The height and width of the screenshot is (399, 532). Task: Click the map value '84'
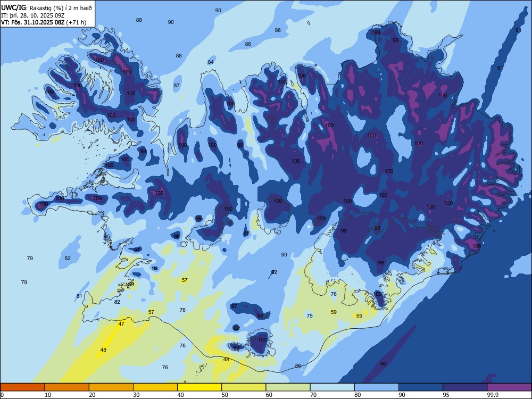211,62
